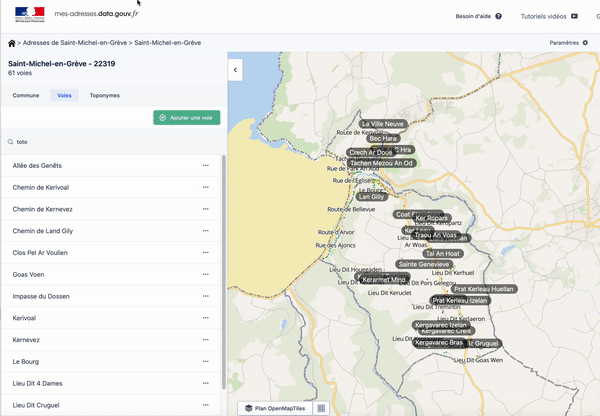Open Adresses de Saint-Michel-en-Grève breadcrumb link
This screenshot has width=600, height=416.
click(75, 43)
